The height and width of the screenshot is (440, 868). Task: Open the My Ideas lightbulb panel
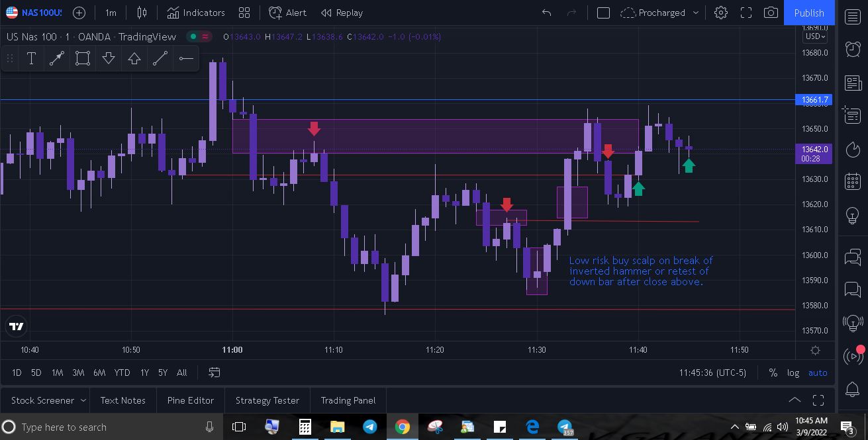coord(853,215)
